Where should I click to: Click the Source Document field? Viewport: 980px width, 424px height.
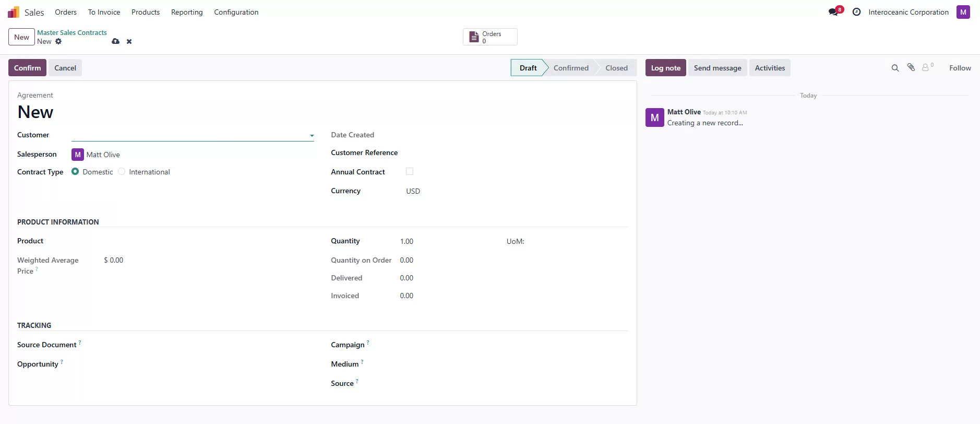click(x=209, y=345)
